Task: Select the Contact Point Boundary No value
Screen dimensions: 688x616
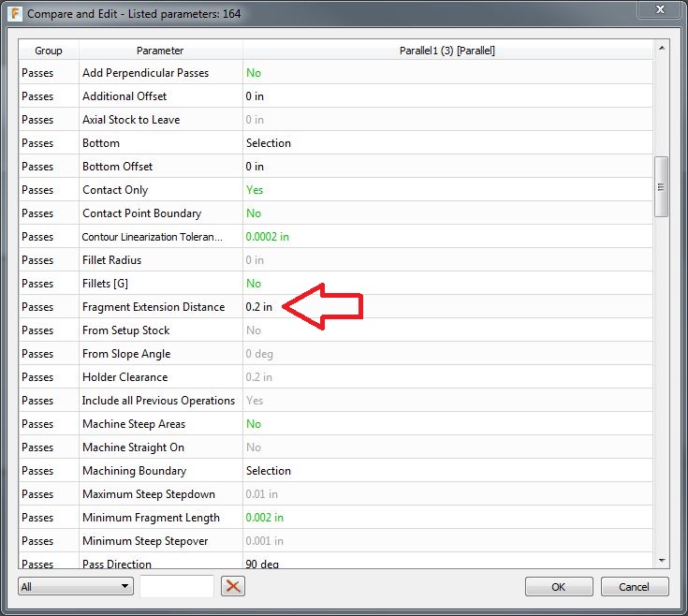Action: 254,213
